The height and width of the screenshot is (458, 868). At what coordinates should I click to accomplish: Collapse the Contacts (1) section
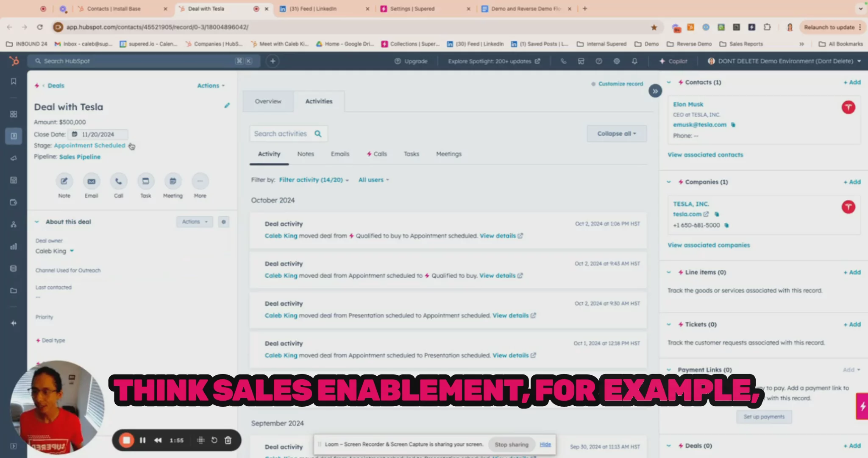coord(669,82)
